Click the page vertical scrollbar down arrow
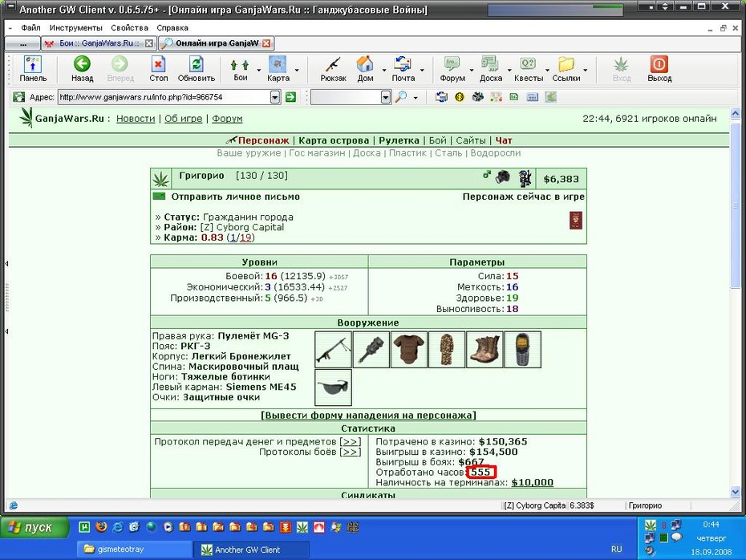 (x=735, y=492)
